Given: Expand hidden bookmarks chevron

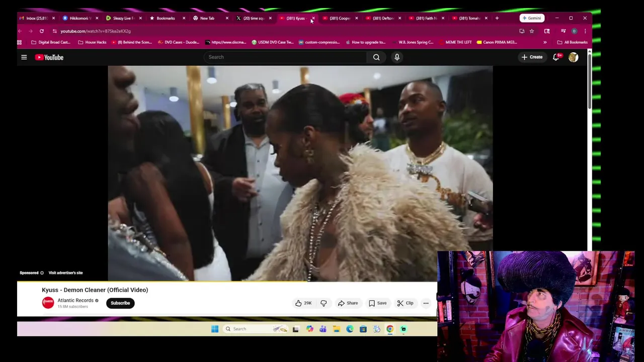Looking at the screenshot, I should [545, 42].
